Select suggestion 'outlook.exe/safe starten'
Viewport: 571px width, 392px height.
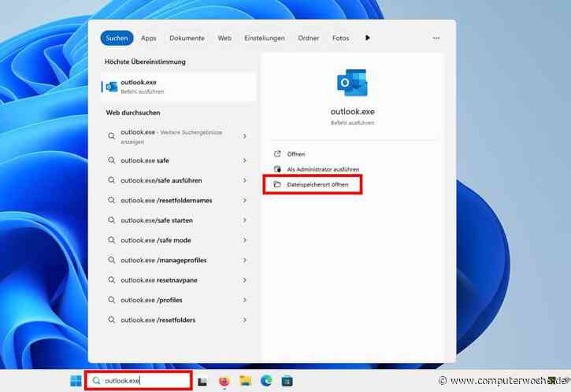point(179,220)
